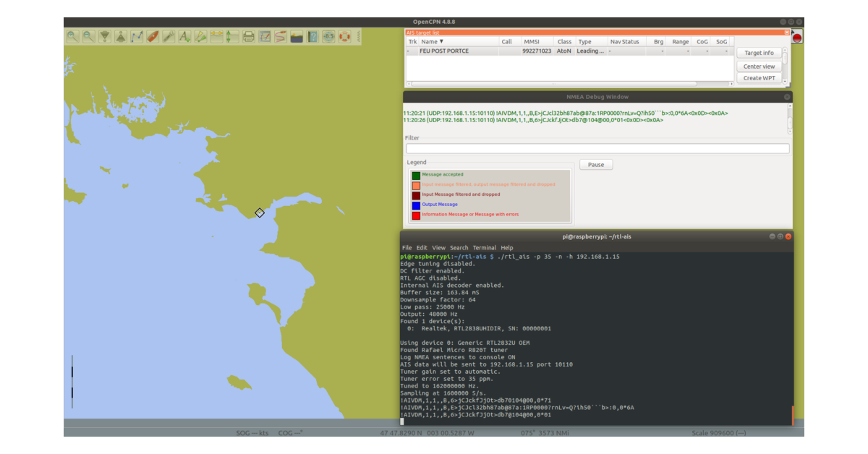Click cursor position 47 47.8290 N status
The image size is (868, 454).
[x=427, y=433]
